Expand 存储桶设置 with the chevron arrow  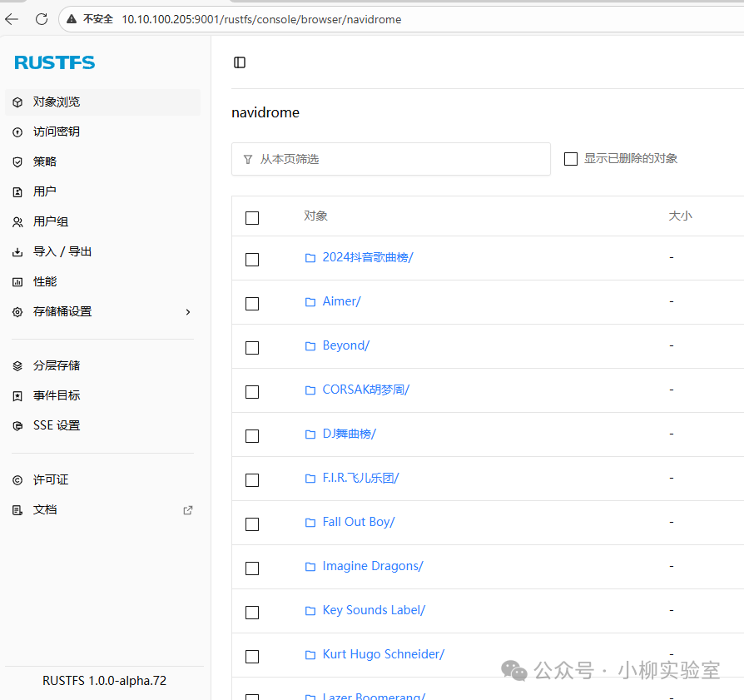point(188,312)
